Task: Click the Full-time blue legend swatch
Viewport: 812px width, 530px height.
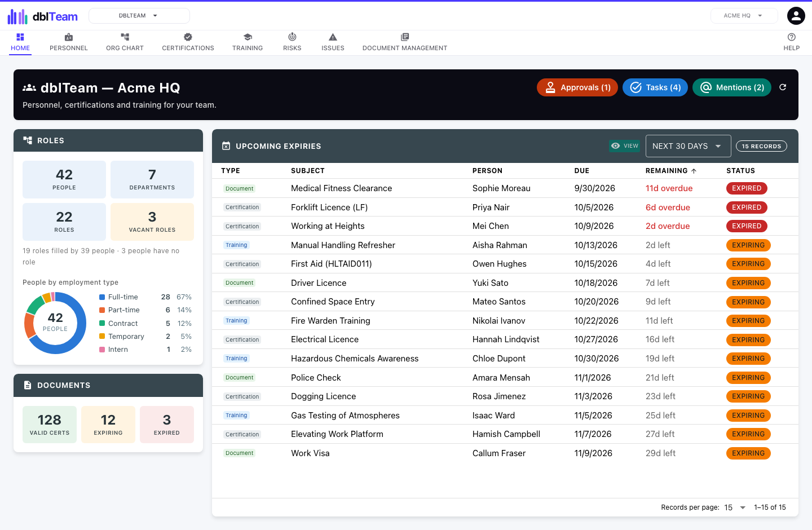Action: [102, 297]
